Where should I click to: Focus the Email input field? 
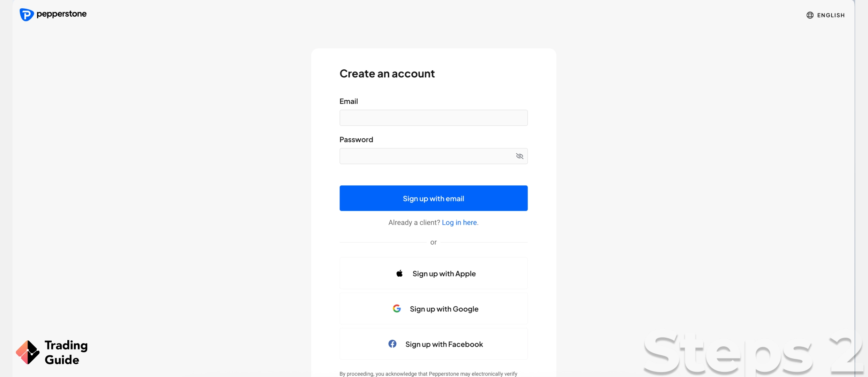pos(433,118)
